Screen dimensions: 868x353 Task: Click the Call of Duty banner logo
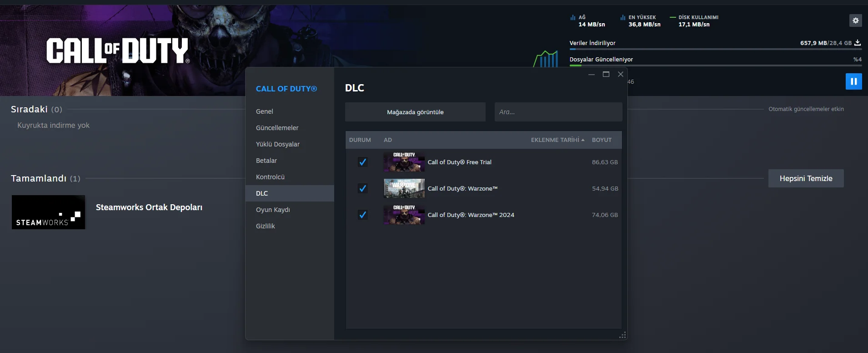[118, 50]
